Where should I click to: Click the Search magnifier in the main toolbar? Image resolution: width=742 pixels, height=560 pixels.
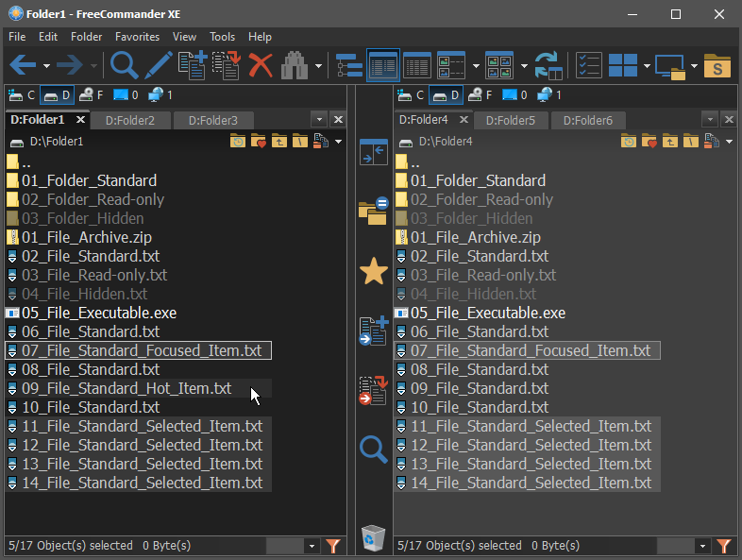pyautogui.click(x=125, y=65)
